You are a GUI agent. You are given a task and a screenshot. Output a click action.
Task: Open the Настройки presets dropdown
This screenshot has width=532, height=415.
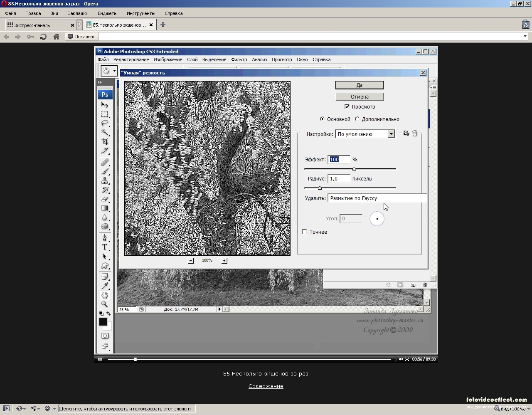tap(391, 134)
